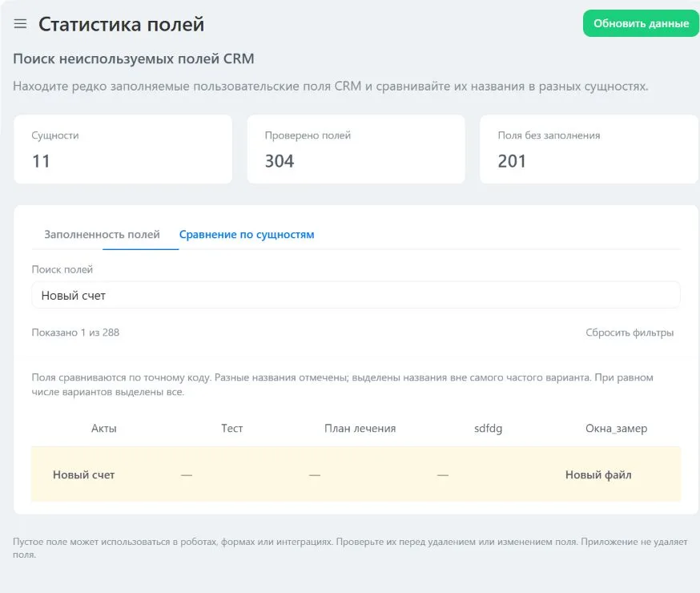This screenshot has height=593, width=700.
Task: Select the Проверено полей card showing 304
Action: tap(356, 149)
